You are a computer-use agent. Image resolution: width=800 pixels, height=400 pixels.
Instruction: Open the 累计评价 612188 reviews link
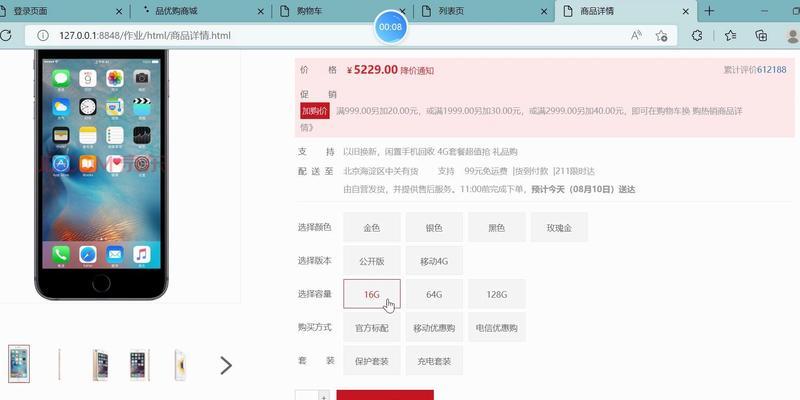click(755, 70)
